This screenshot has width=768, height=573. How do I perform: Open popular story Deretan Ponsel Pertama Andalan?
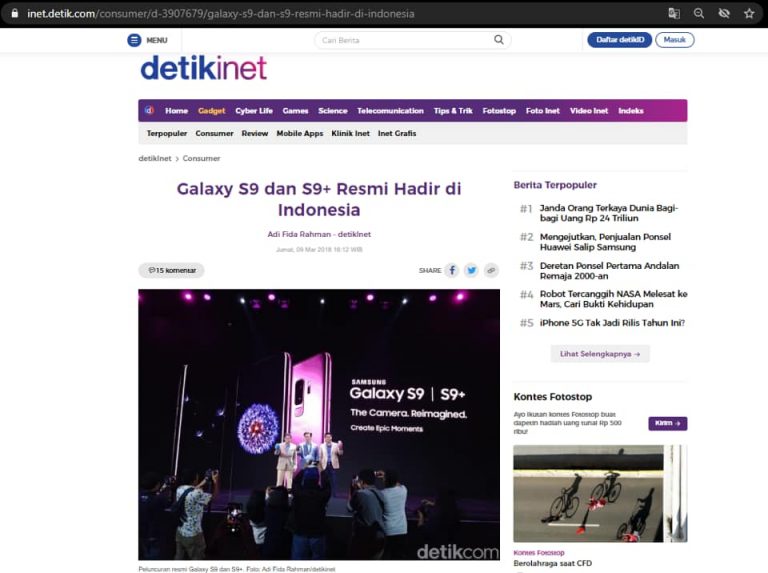(x=609, y=271)
